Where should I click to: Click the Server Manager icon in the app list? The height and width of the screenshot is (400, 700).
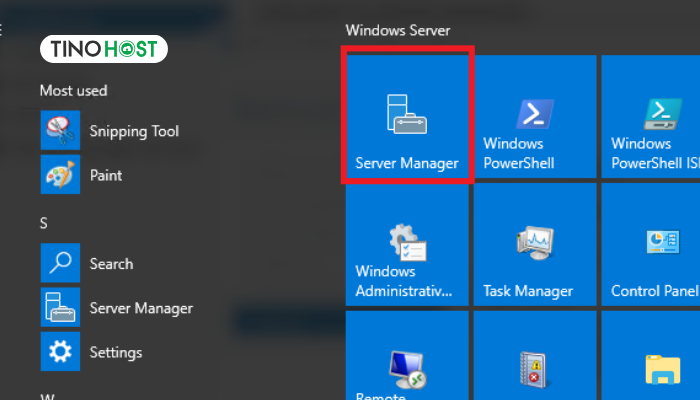[x=60, y=307]
